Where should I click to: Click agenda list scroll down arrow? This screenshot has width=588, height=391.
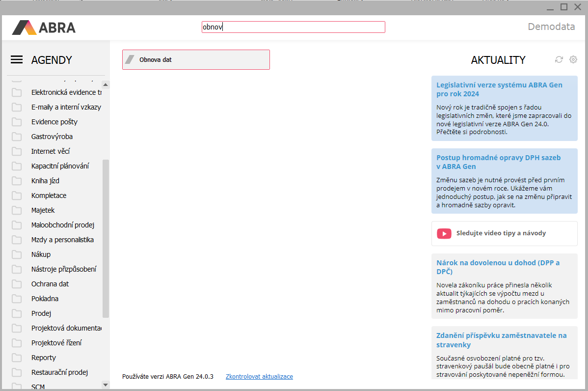point(106,385)
